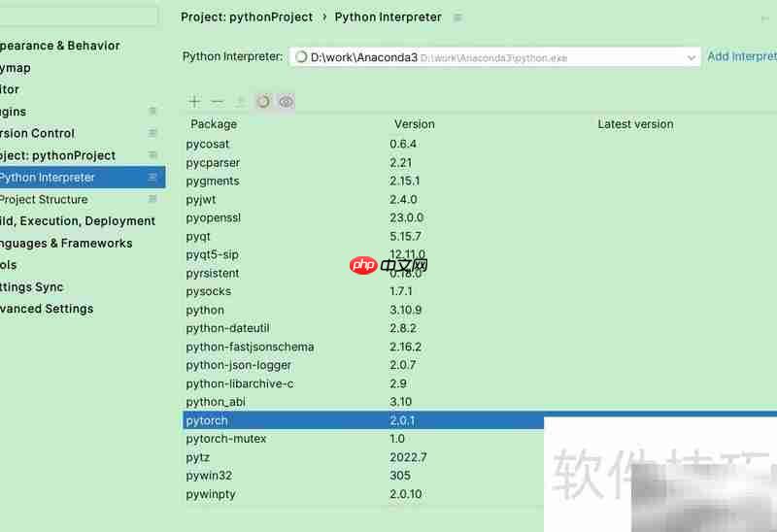The height and width of the screenshot is (532, 777).
Task: Sort by the Package column header
Action: pos(214,124)
